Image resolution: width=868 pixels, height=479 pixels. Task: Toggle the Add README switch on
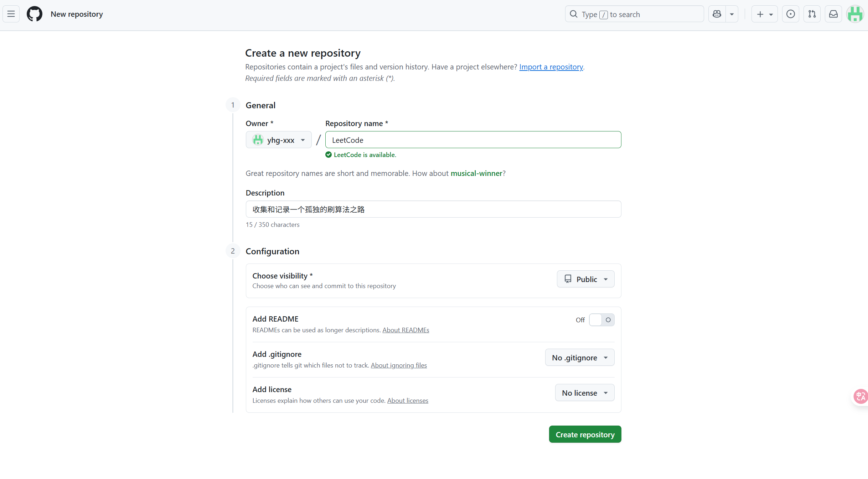(x=601, y=320)
